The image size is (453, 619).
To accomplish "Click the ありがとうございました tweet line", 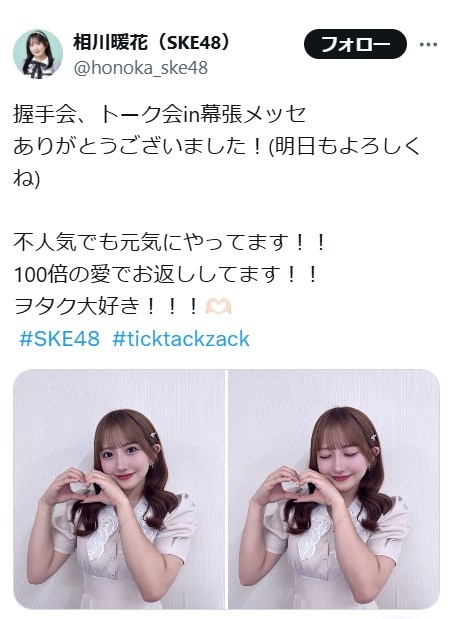I will coord(217,146).
